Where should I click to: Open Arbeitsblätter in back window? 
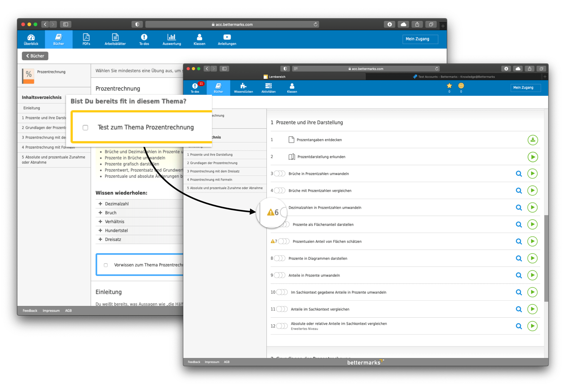point(115,39)
